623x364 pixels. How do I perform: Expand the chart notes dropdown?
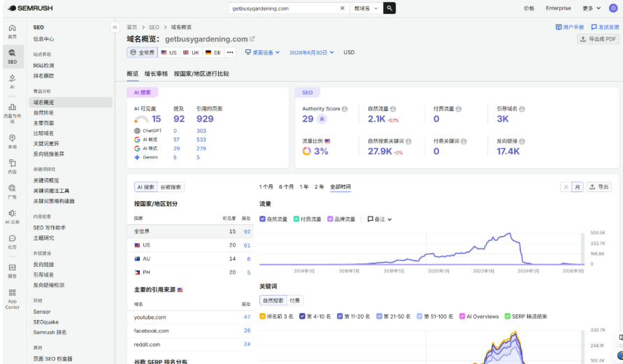pyautogui.click(x=380, y=219)
